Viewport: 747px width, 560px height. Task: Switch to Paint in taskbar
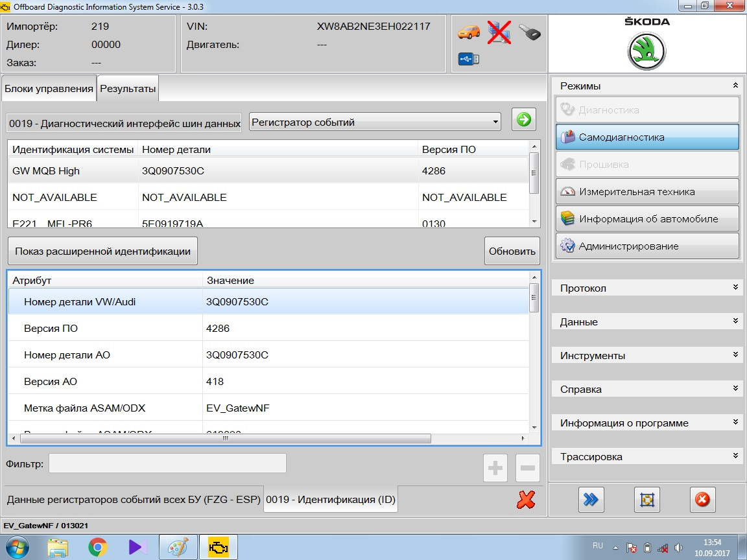tap(178, 548)
